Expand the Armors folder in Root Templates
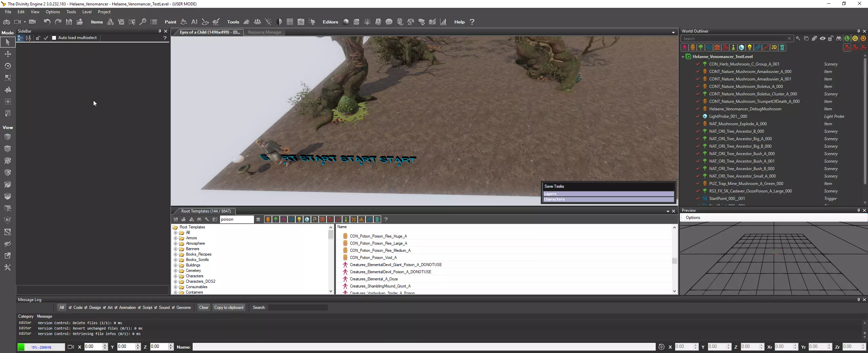868x353 pixels. (175, 238)
